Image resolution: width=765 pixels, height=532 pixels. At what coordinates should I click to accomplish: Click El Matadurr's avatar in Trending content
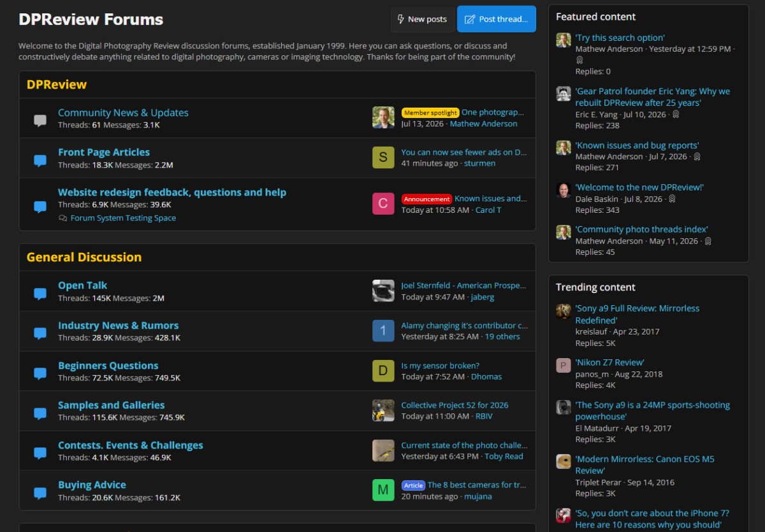564,408
